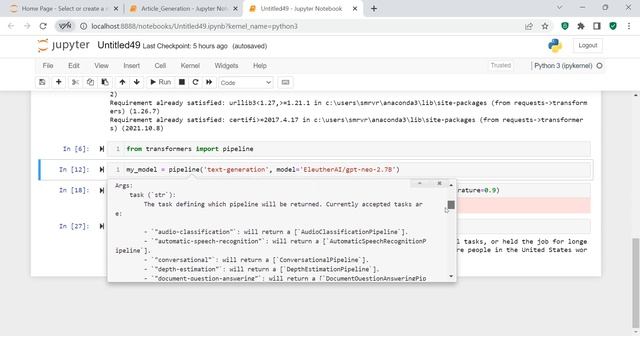Click the tooltip scrollbar thumb
The width and height of the screenshot is (640, 360).
tap(451, 205)
